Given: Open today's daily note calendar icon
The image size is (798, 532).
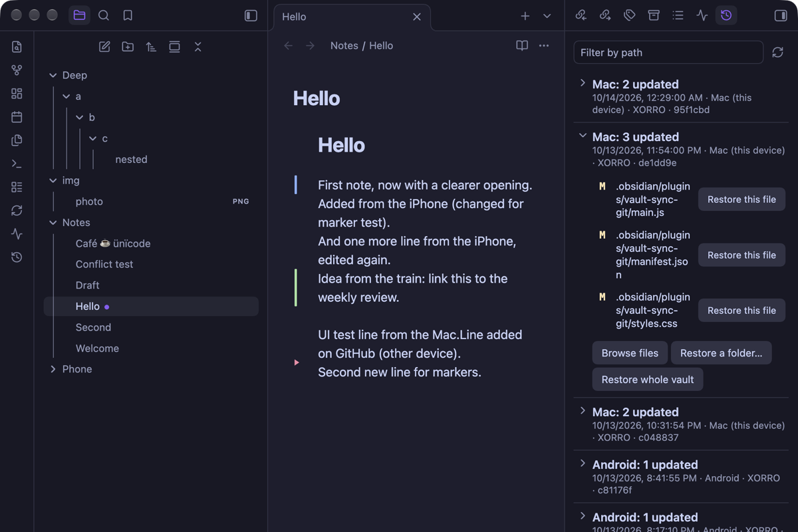Looking at the screenshot, I should (x=17, y=117).
